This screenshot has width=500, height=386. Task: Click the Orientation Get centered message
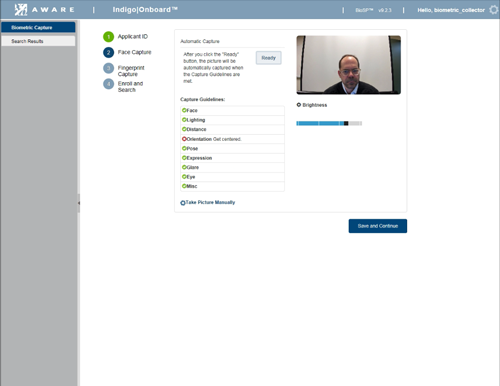tap(227, 139)
